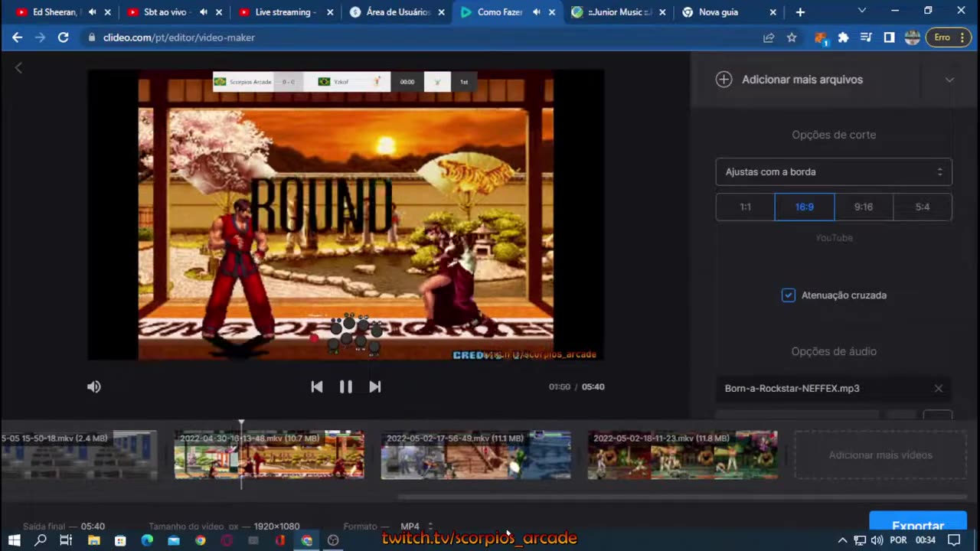Open Microsoft Edge from taskbar

[x=147, y=540]
